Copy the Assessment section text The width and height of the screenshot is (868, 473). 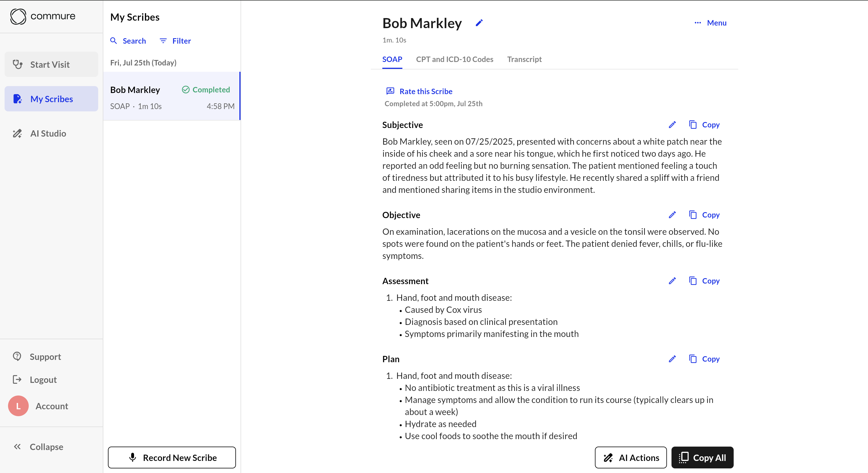[x=704, y=281]
